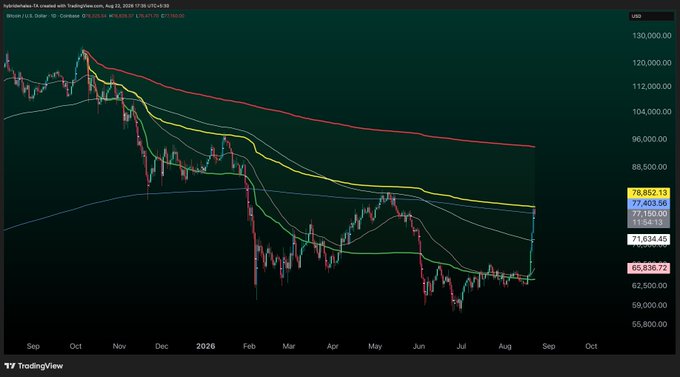Click the Mar label on time axis
680x377 pixels.
pyautogui.click(x=289, y=346)
